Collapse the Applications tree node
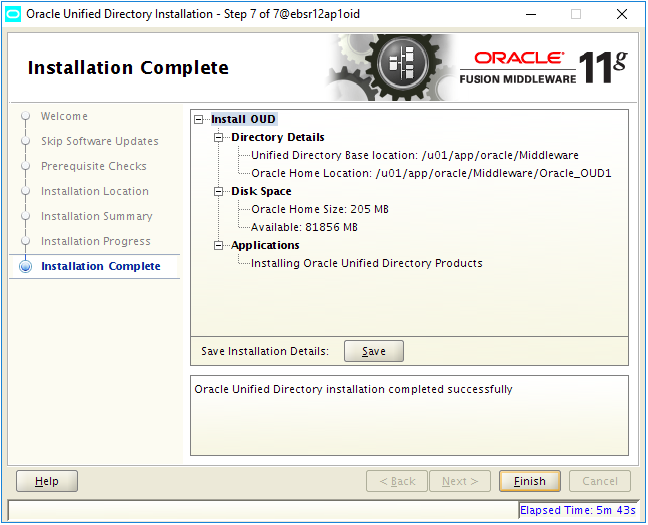The height and width of the screenshot is (525, 648). click(218, 246)
